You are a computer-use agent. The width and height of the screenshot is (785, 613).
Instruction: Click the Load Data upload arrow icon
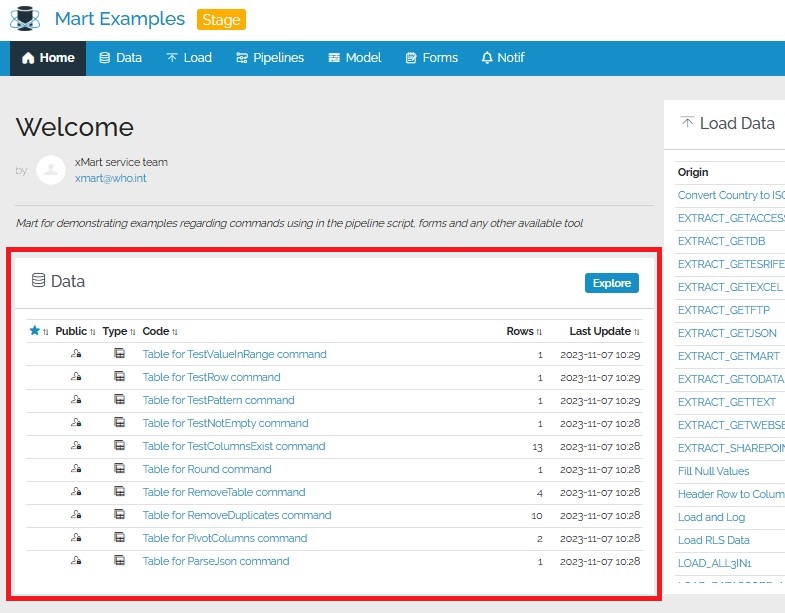tap(687, 122)
